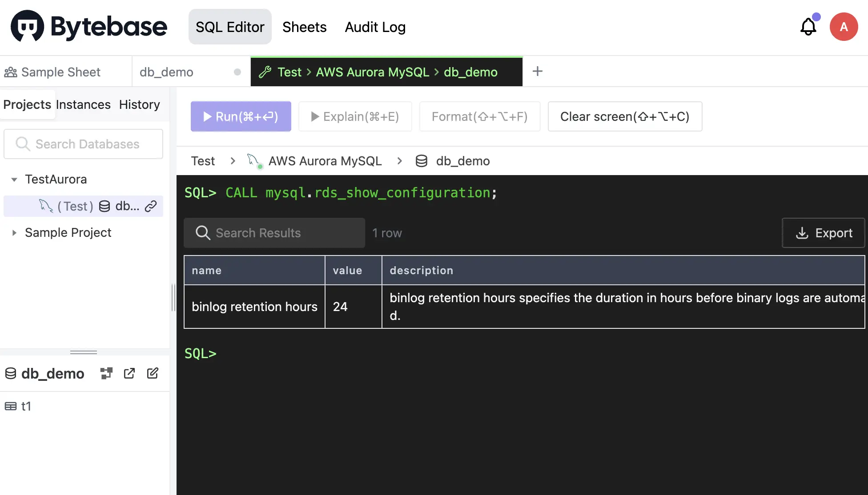Open the schema diagram for db_demo
The height and width of the screenshot is (495, 868).
click(x=106, y=373)
